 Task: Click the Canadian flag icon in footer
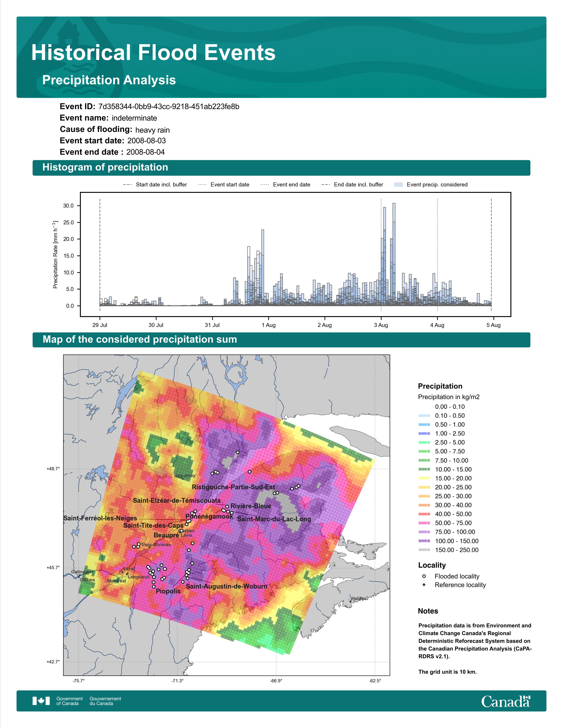(41, 701)
